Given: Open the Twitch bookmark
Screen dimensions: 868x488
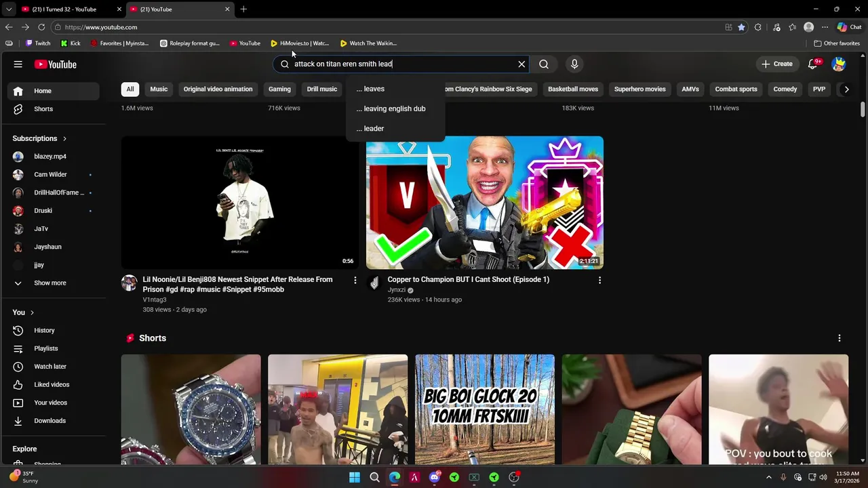Looking at the screenshot, I should 38,43.
